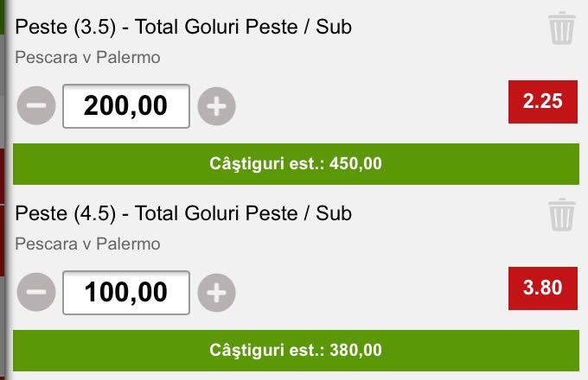The image size is (588, 380).
Task: Click the green Câştiguri est.: 450,00 bar
Action: click(x=296, y=164)
